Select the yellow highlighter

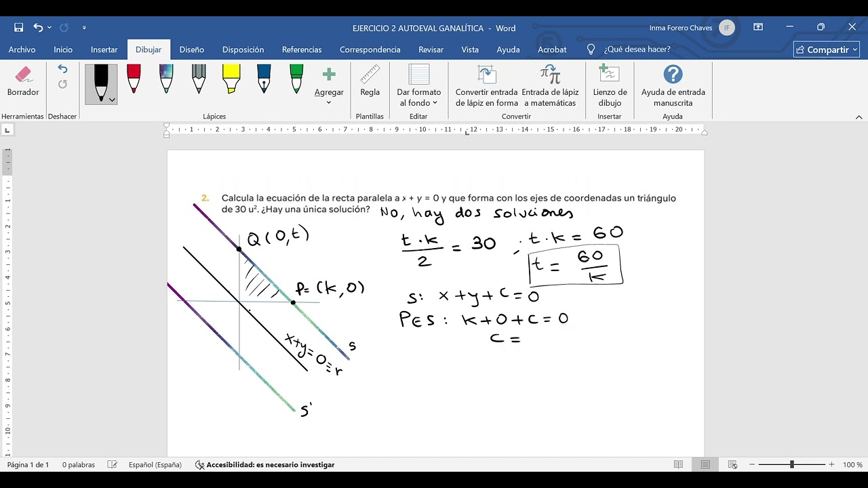tap(231, 79)
